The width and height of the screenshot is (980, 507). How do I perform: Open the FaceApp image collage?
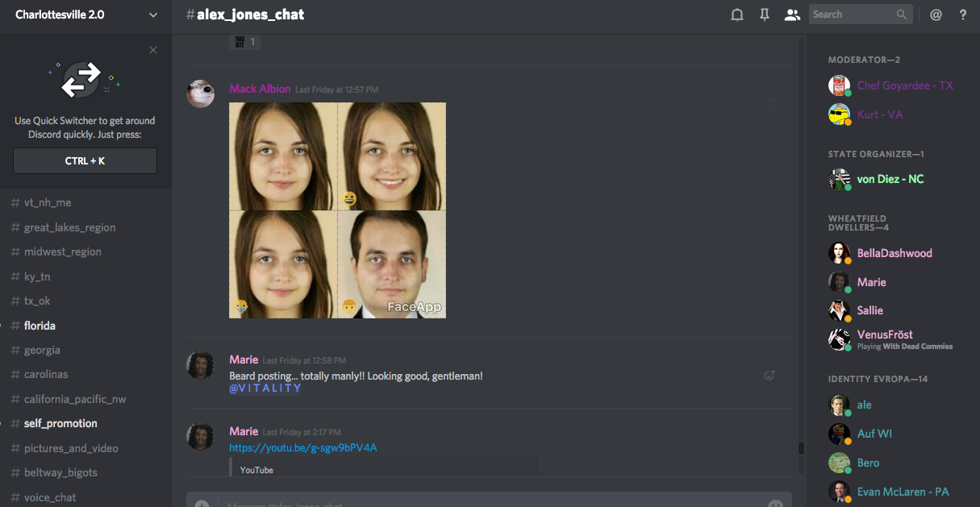(x=337, y=210)
